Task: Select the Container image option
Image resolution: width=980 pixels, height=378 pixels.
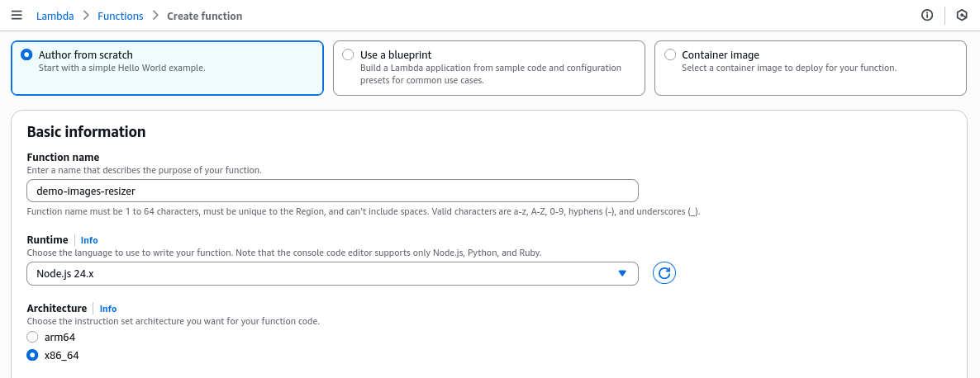Action: click(669, 54)
